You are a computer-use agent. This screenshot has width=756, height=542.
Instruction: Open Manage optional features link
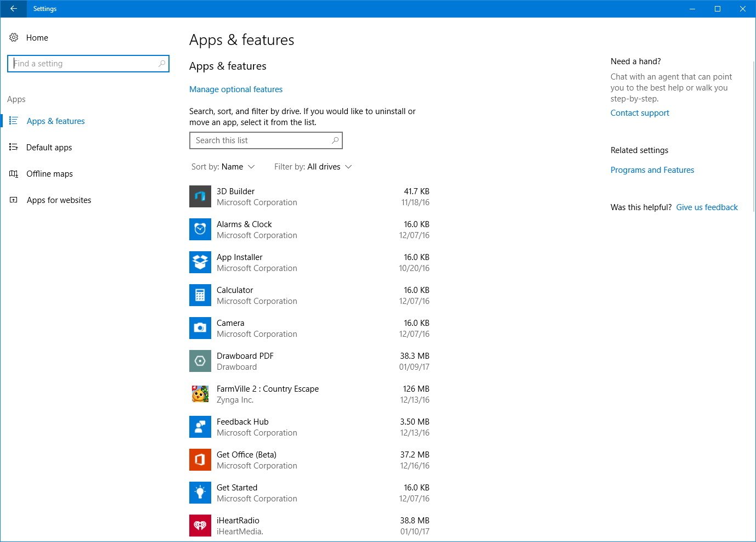point(236,89)
